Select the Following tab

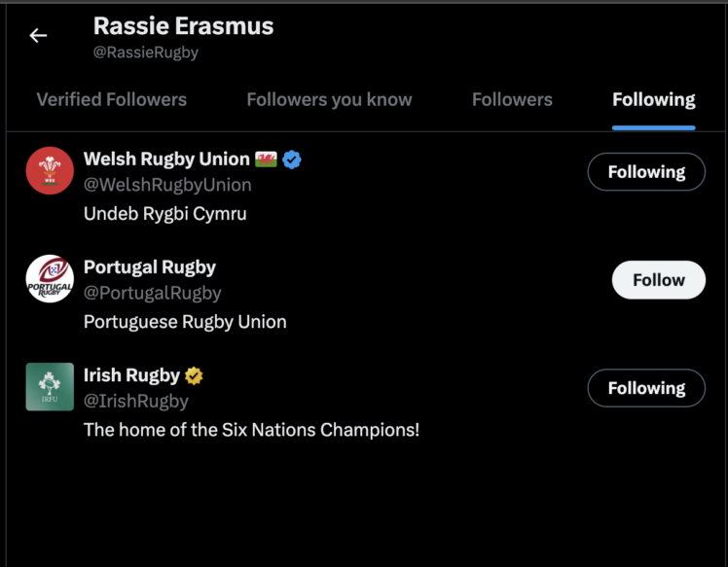(653, 99)
